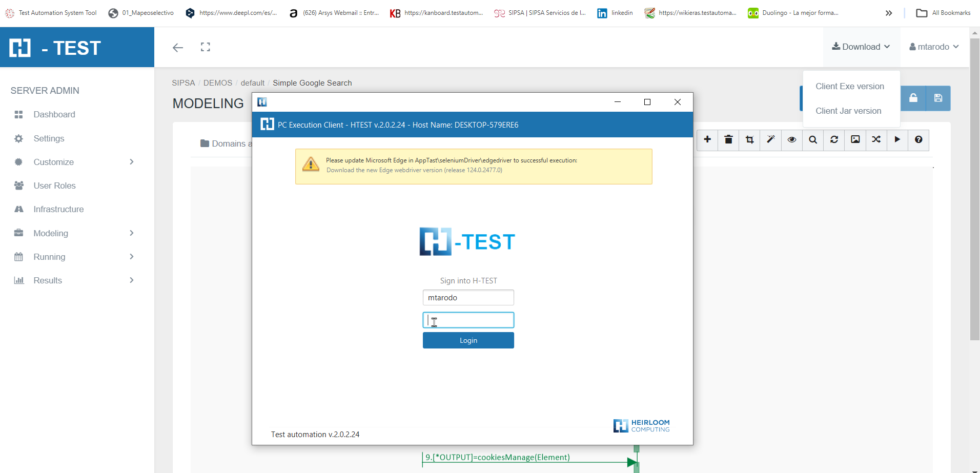Open the Edge webdriver download link
Screen dimensions: 980x473
(x=414, y=170)
